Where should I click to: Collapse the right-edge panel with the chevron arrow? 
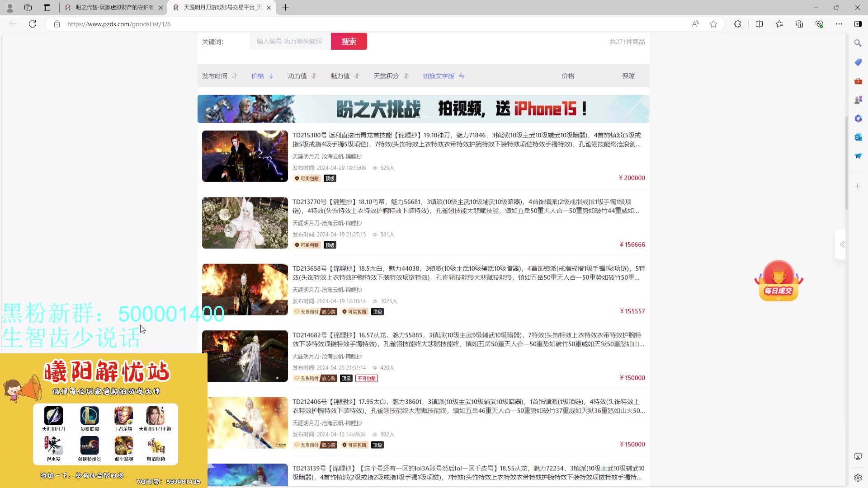click(x=842, y=244)
